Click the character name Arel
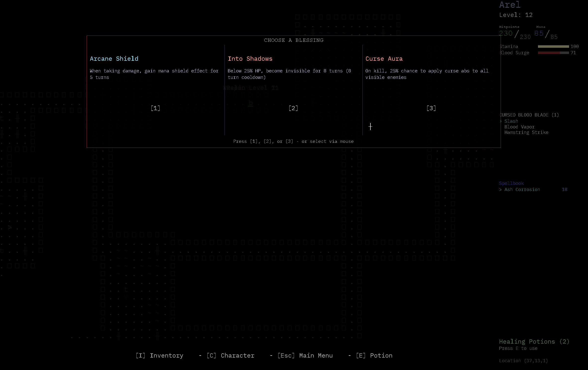This screenshot has width=588, height=370. click(510, 5)
